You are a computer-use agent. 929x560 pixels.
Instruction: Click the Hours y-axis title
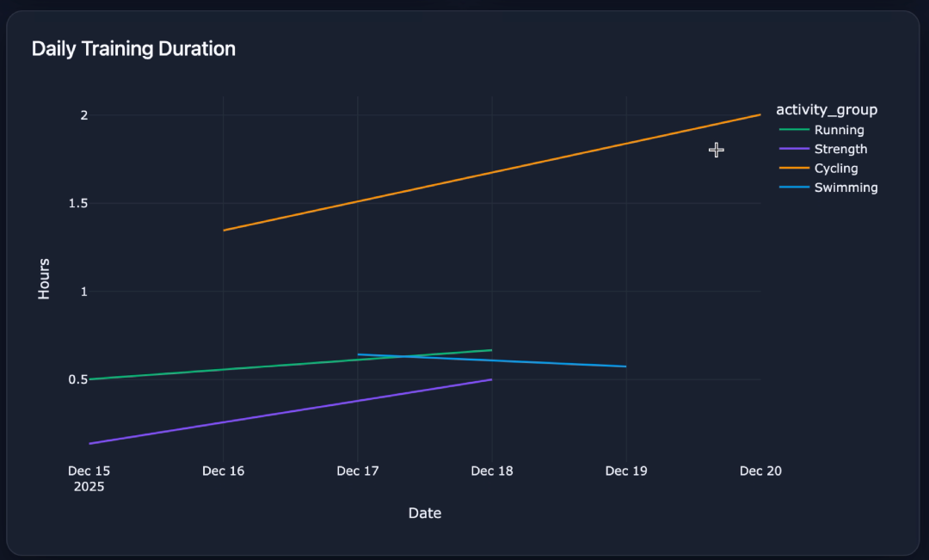pyautogui.click(x=44, y=279)
